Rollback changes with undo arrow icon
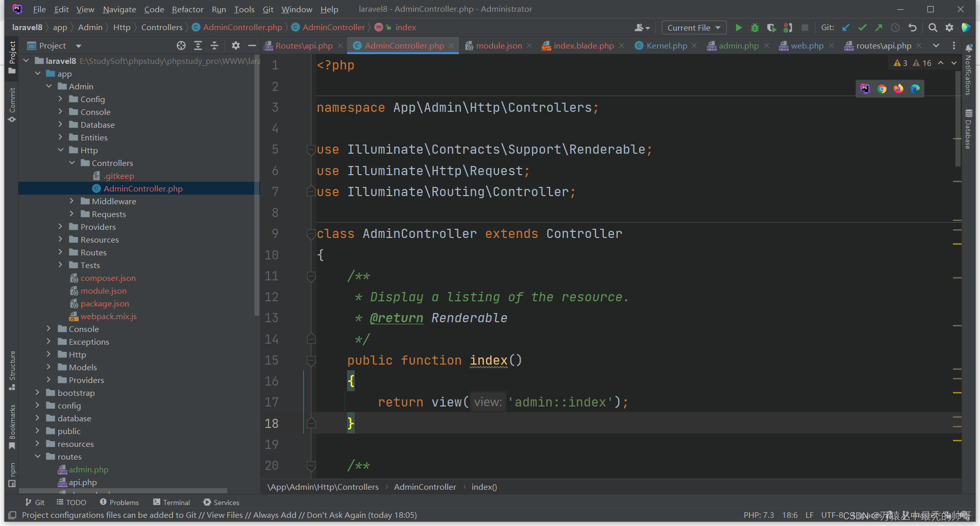The image size is (980, 526). pyautogui.click(x=913, y=28)
